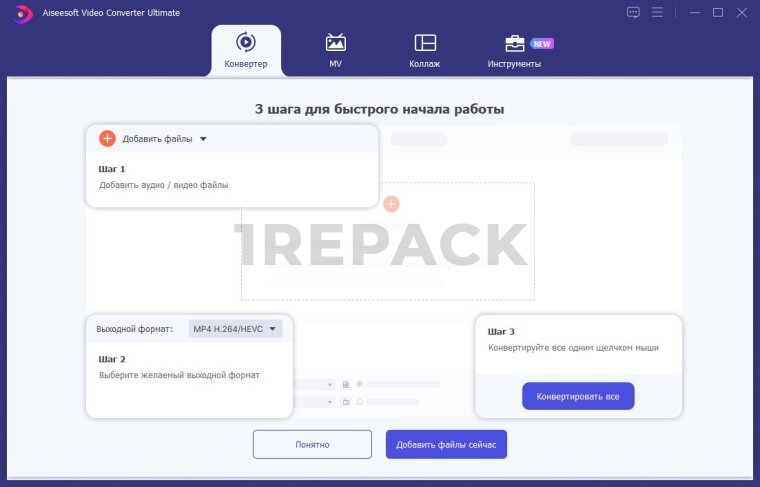Open the MP4 H.264/HEVC output format dropdown
Viewport: 760px width, 487px height.
click(236, 328)
